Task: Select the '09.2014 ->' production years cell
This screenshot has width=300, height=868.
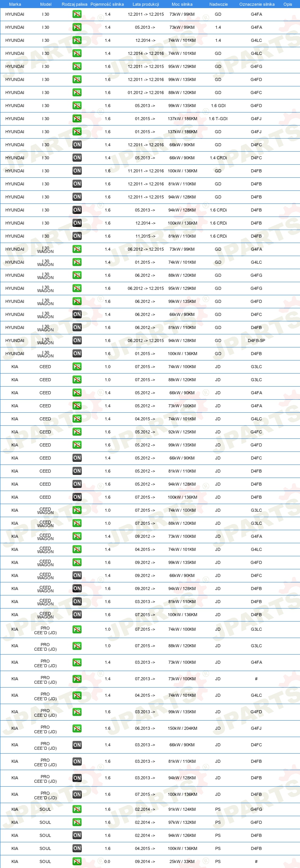Action: pos(145,861)
